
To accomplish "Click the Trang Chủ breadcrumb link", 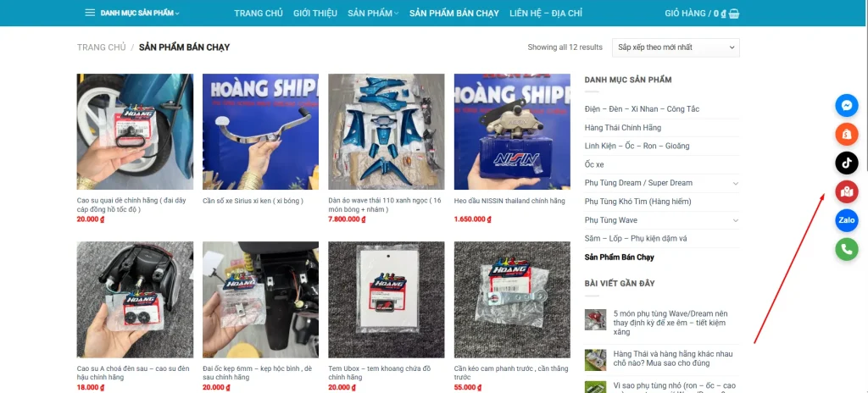I will click(102, 47).
